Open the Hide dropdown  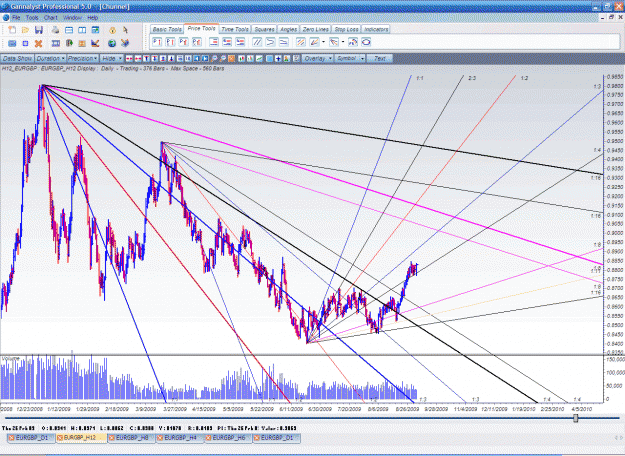pyautogui.click(x=111, y=59)
